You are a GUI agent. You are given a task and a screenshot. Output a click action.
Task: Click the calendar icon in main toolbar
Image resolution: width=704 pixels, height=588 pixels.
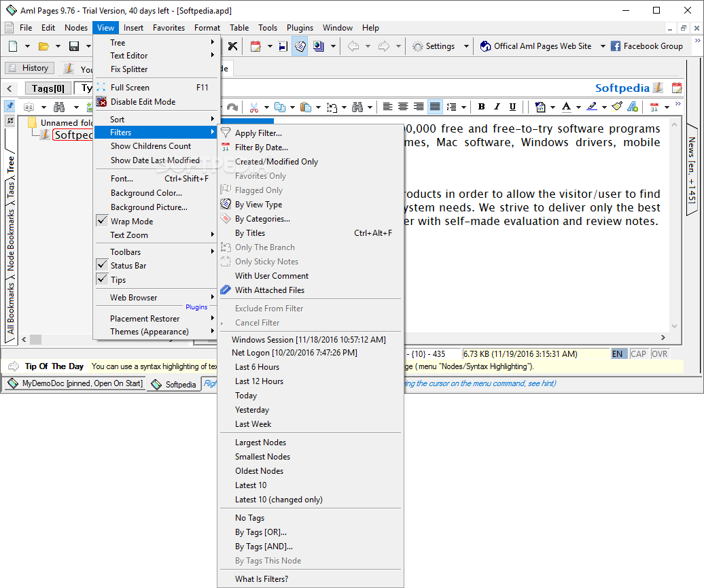(256, 46)
